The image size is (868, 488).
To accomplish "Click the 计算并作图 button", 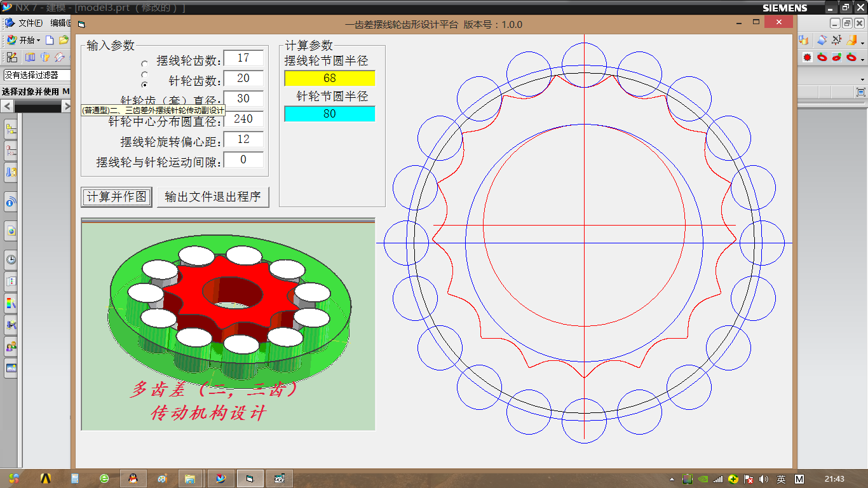I will pos(117,196).
